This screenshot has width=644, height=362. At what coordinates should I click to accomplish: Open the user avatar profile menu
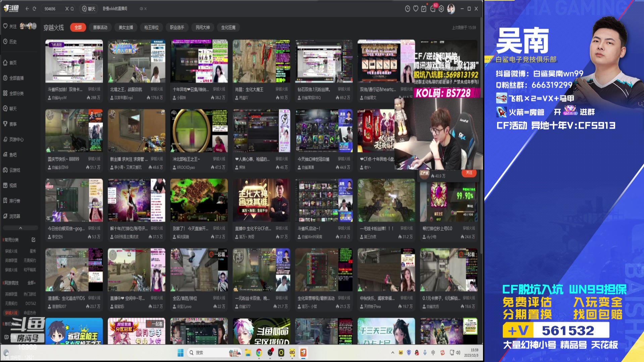pyautogui.click(x=451, y=9)
